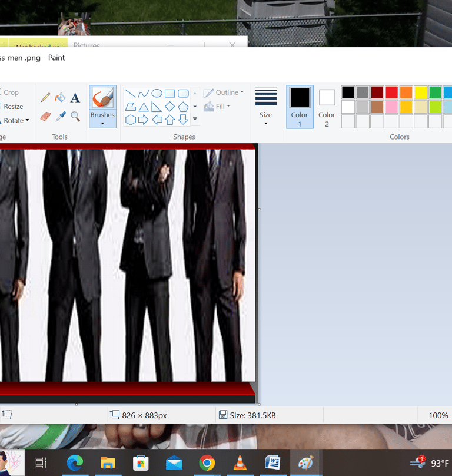The height and width of the screenshot is (476, 452).
Task: Open the Size line thickness dropdown
Action: [266, 106]
